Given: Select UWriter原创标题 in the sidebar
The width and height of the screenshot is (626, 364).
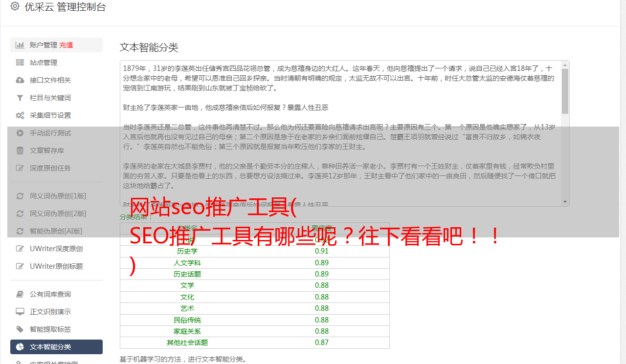Looking at the screenshot, I should point(56,266).
